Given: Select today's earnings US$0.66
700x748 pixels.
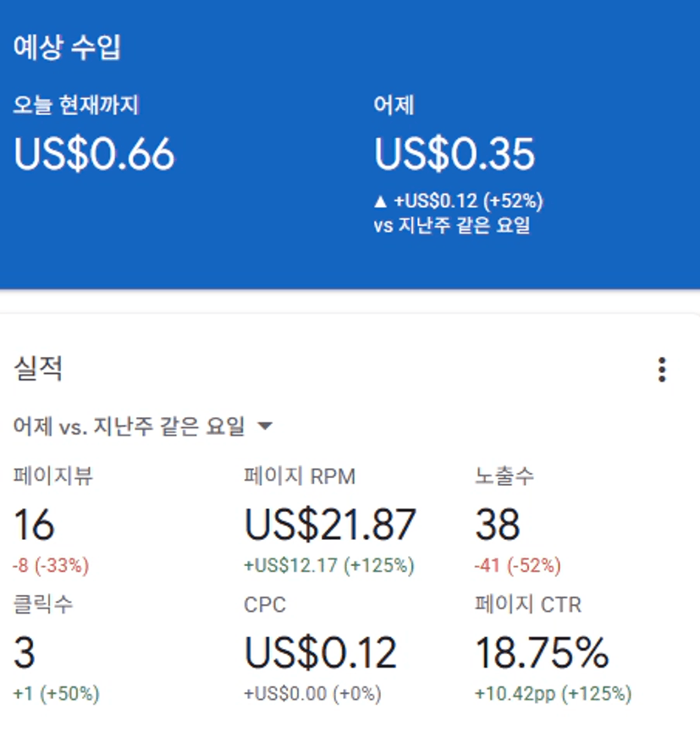Looking at the screenshot, I should click(94, 154).
